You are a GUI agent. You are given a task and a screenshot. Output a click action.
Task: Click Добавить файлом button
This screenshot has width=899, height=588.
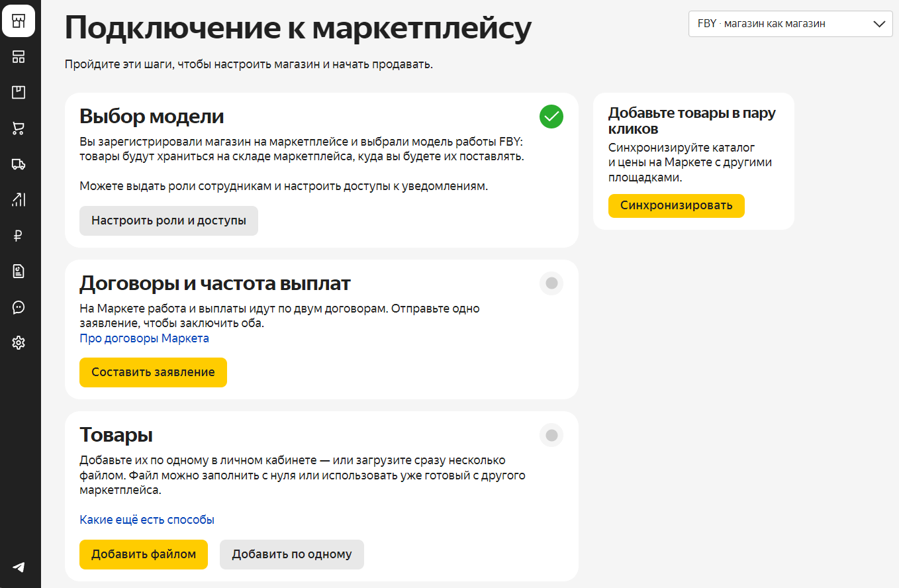(x=144, y=554)
